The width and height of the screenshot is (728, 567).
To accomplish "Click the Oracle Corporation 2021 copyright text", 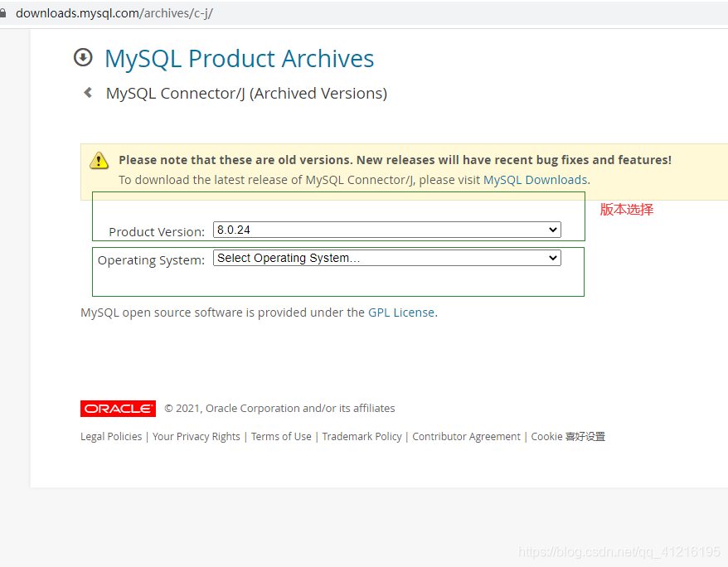I will 279,409.
